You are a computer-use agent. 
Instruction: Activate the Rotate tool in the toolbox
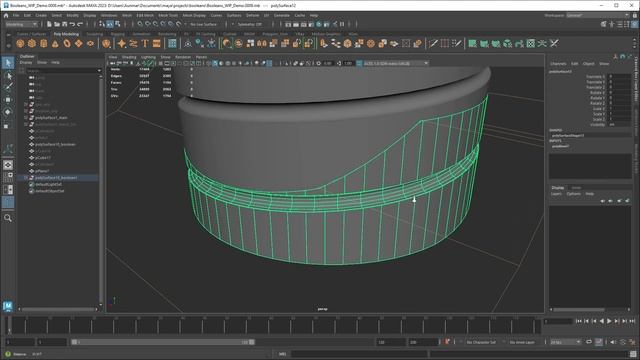point(8,112)
